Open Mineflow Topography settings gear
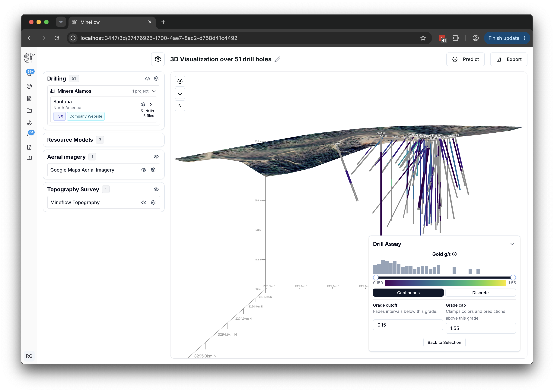The image size is (554, 392). pyautogui.click(x=153, y=203)
